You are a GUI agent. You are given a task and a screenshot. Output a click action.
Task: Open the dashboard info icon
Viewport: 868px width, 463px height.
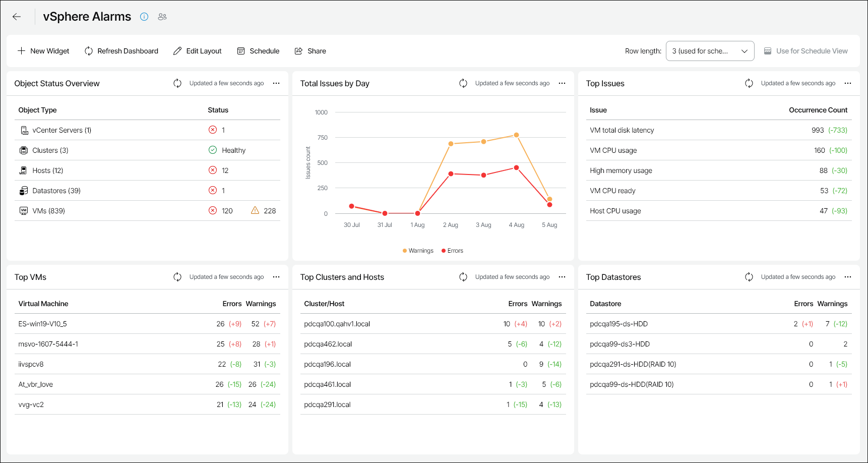point(144,17)
